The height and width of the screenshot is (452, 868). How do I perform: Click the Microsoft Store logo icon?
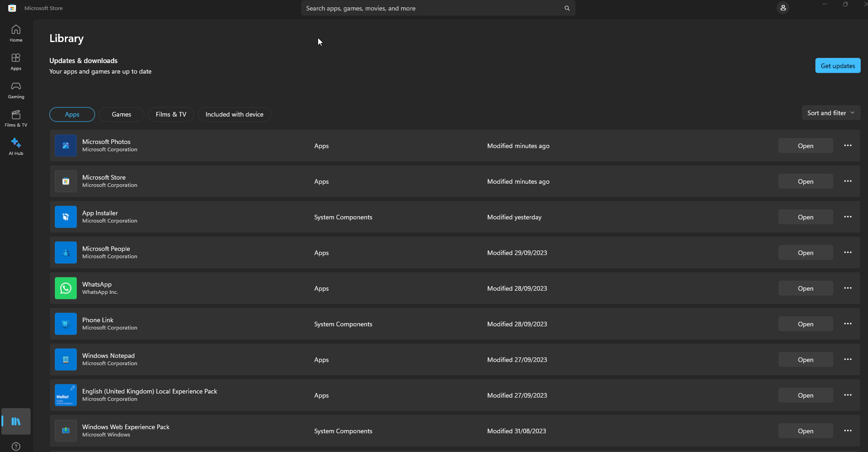coord(12,8)
